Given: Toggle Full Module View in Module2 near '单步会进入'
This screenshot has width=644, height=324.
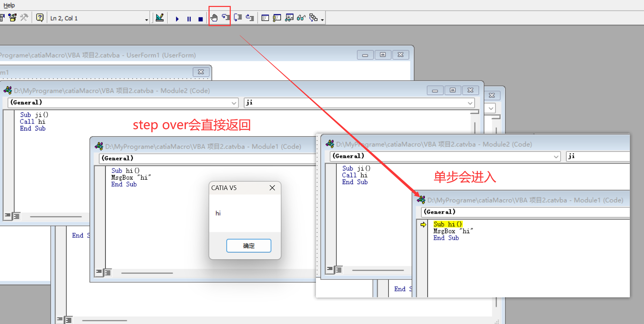Looking at the screenshot, I should pos(339,269).
